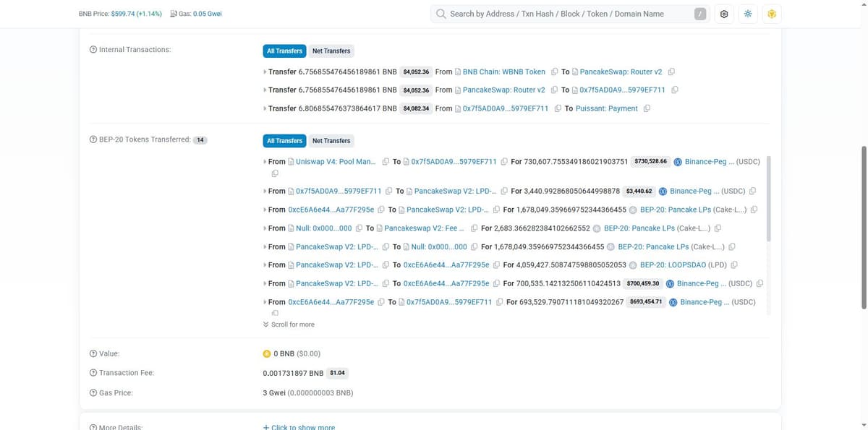
Task: Expand token row from Uniswap V4: Pool Manager
Action: pyautogui.click(x=265, y=162)
